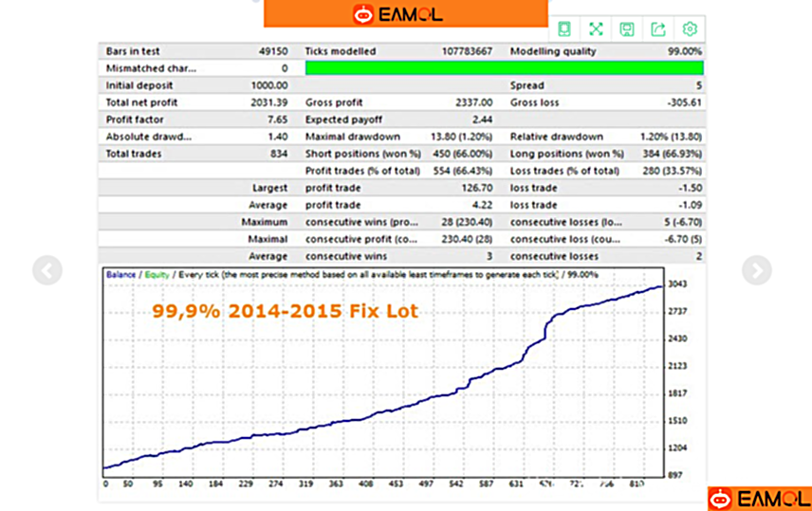812x511 pixels.
Task: Select the Modelling quality 99.00% value
Action: (684, 51)
